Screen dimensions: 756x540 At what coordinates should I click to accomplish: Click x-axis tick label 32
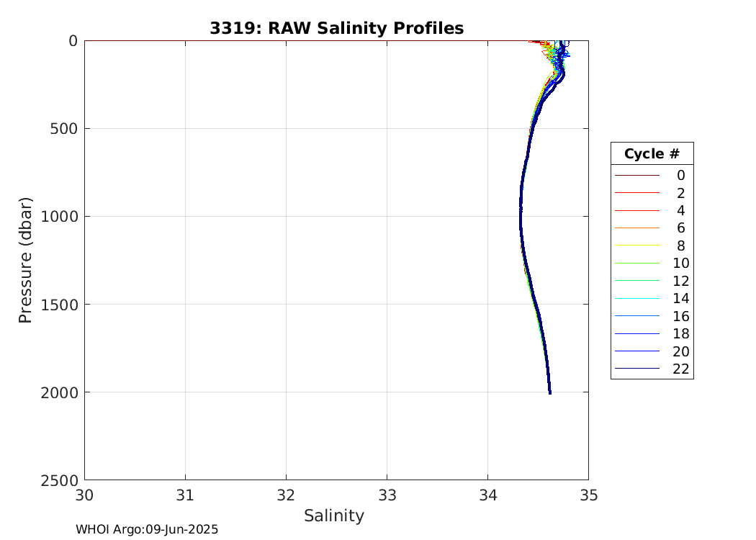click(x=286, y=495)
